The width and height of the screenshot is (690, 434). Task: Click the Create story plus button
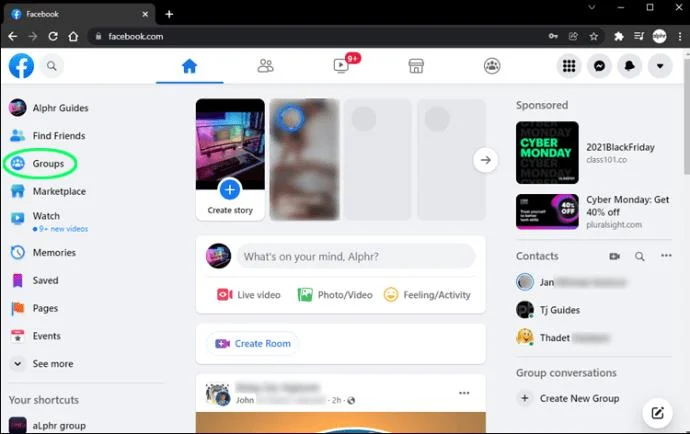click(230, 190)
